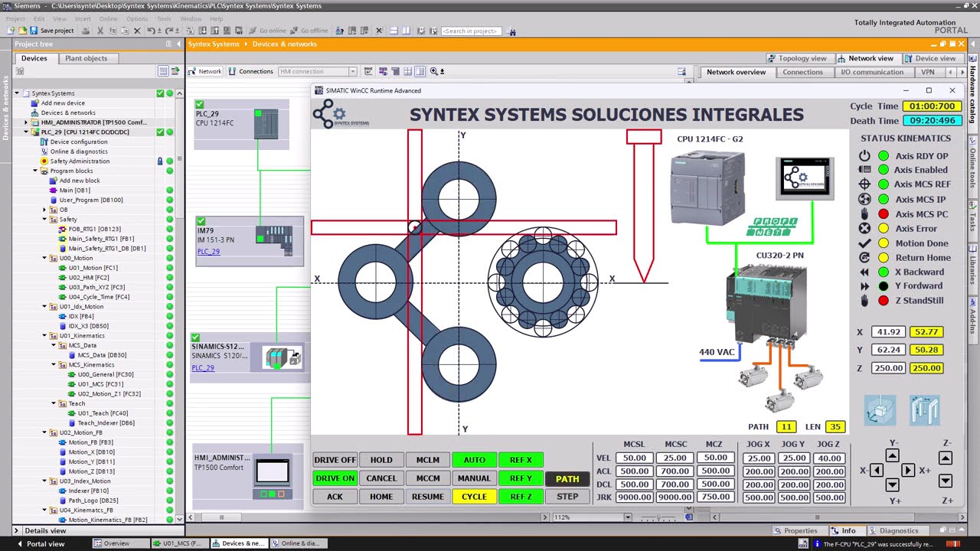Click the Y- jog up arrow
The height and width of the screenshot is (551, 980).
(x=893, y=456)
